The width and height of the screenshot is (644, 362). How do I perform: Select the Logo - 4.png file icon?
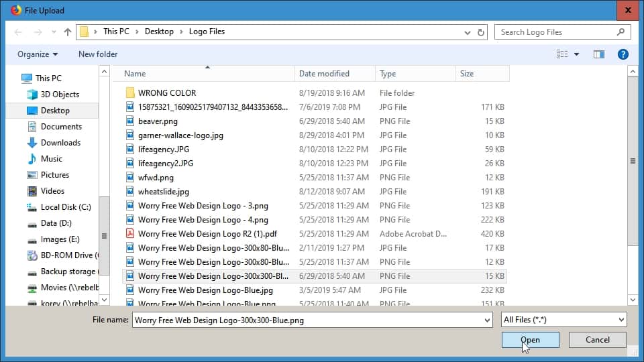tap(130, 220)
